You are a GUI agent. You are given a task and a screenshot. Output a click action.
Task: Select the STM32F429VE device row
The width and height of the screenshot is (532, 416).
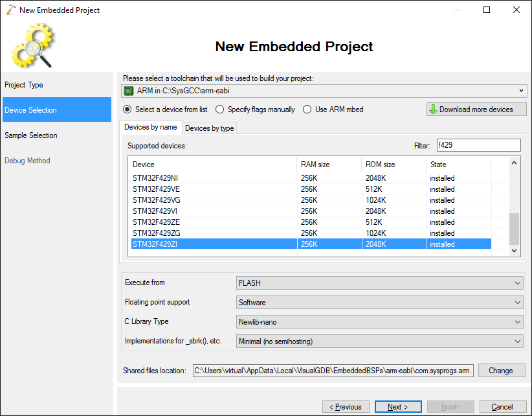click(x=311, y=189)
